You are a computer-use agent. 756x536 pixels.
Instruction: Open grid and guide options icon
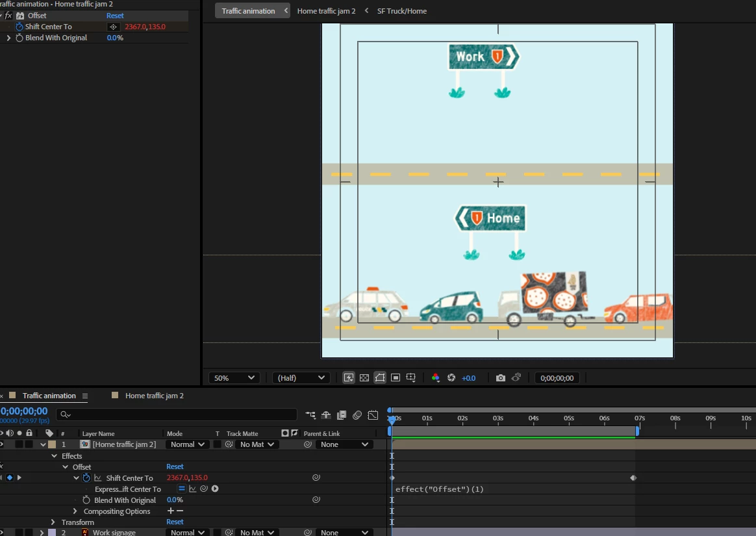(x=410, y=377)
